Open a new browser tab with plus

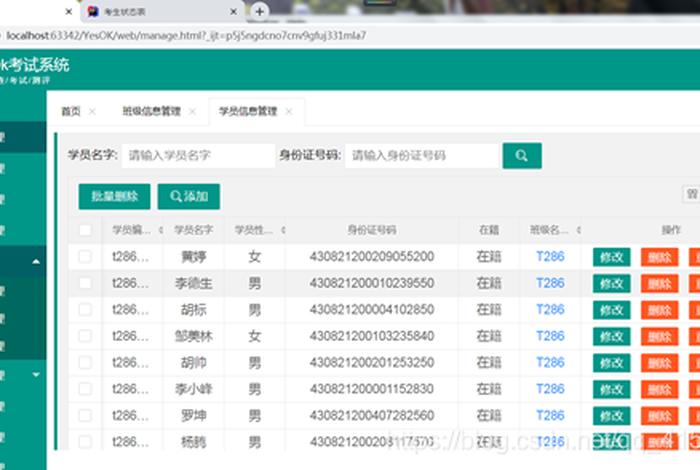point(259,12)
